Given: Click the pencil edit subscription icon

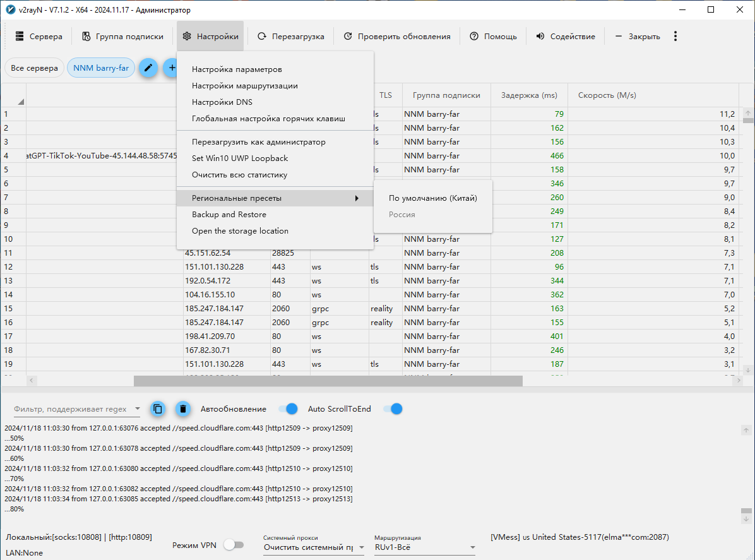Looking at the screenshot, I should click(x=148, y=68).
